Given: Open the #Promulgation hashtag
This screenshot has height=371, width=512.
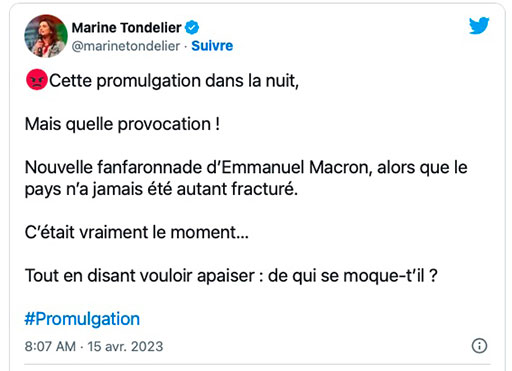Looking at the screenshot, I should click(x=82, y=319).
